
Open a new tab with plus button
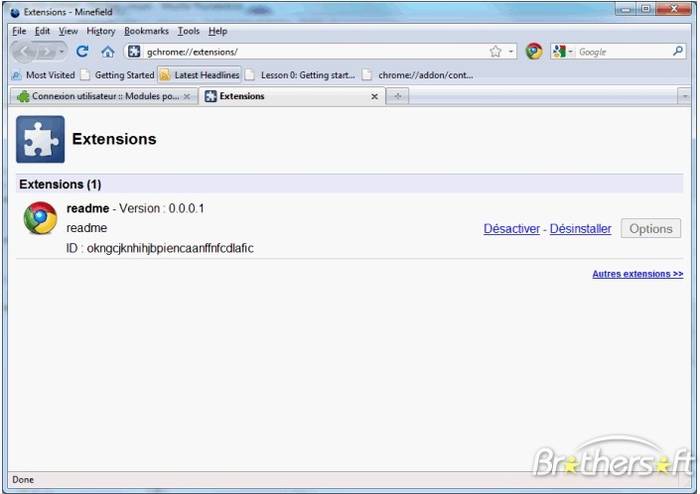[397, 96]
